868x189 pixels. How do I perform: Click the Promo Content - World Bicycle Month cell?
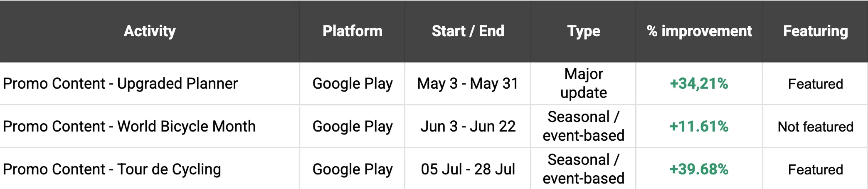129,127
